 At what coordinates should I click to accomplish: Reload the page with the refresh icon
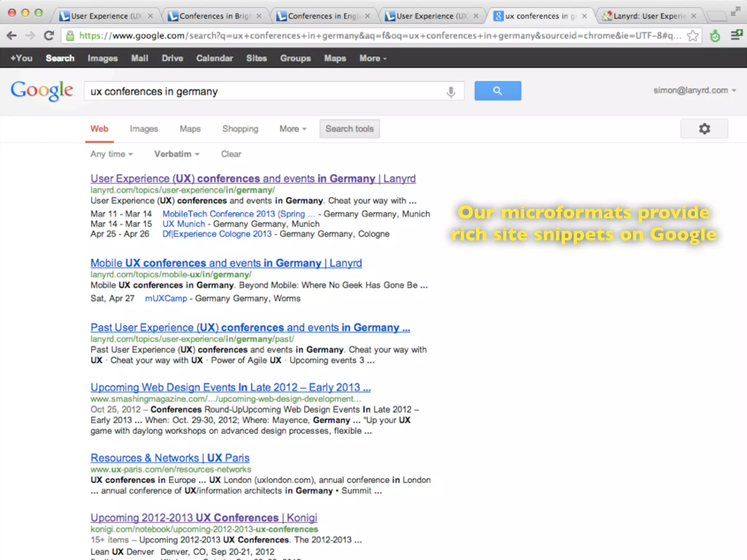point(49,35)
